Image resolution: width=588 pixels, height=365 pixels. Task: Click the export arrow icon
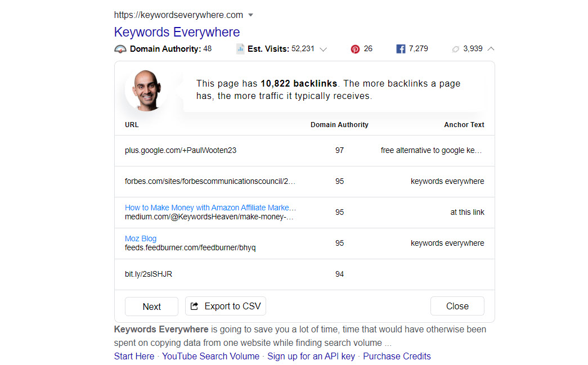tap(195, 307)
